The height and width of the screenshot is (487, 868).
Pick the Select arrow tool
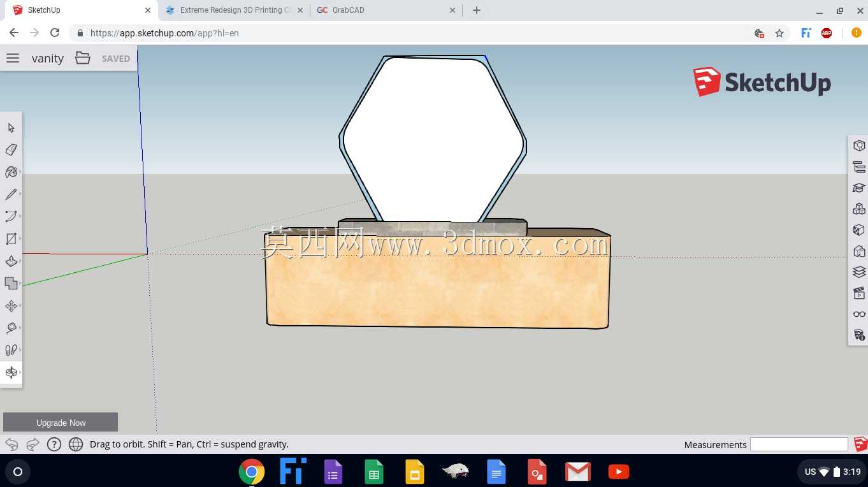11,127
